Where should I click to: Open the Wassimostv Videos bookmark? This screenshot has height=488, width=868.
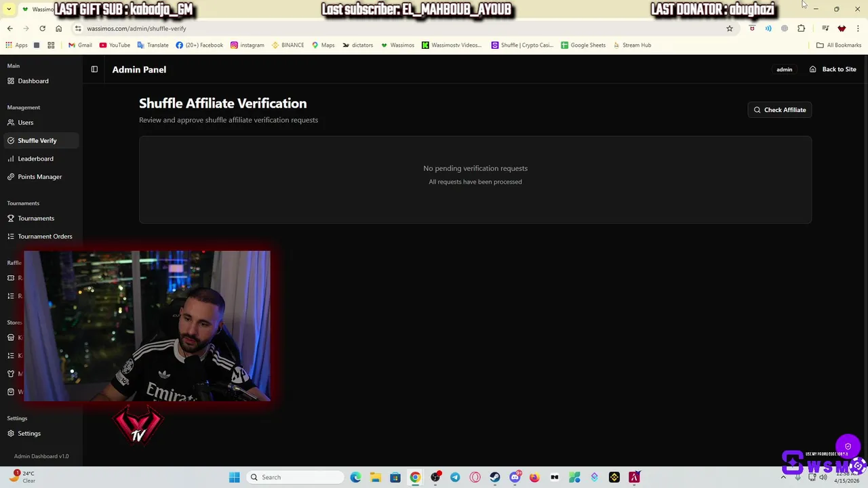tap(452, 45)
